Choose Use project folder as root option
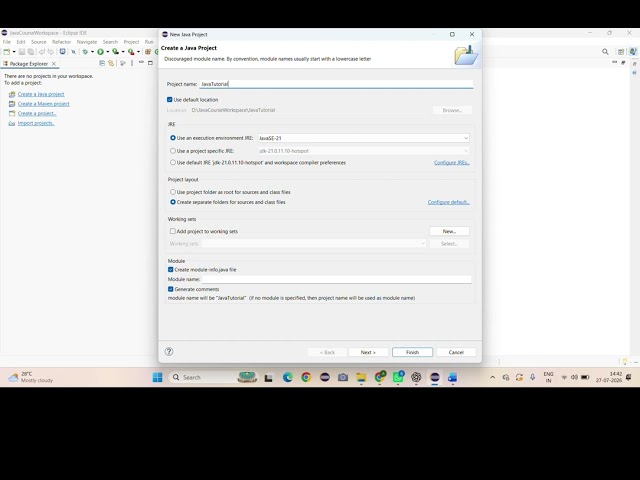640x480 pixels. (173, 192)
